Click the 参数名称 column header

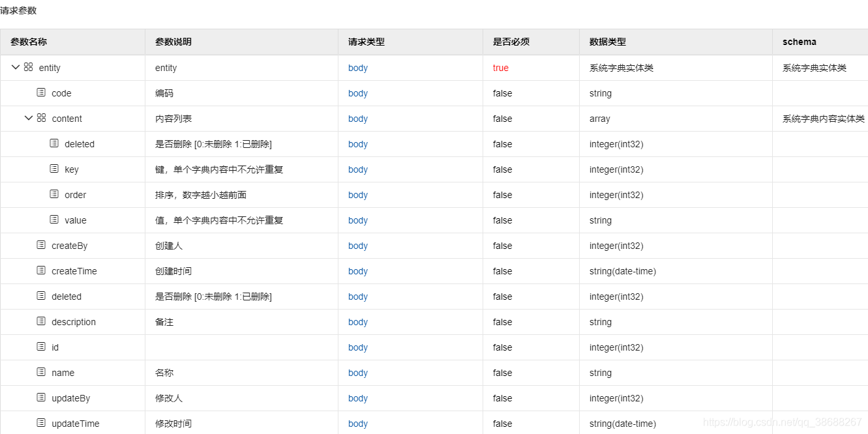click(x=29, y=42)
